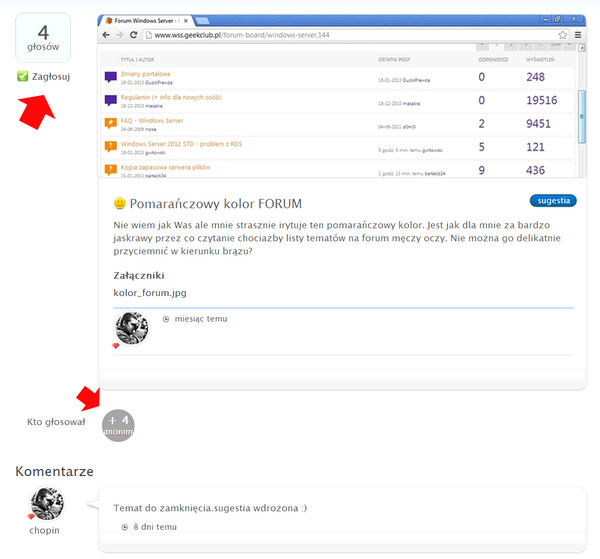Click the new tab button in the browser
Image resolution: width=600 pixels, height=559 pixels.
pos(202,21)
